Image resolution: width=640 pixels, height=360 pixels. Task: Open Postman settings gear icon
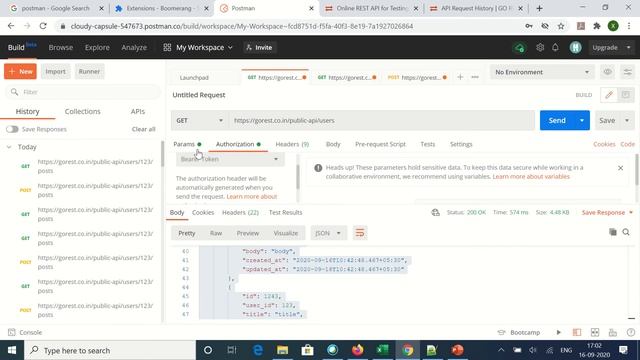[x=540, y=47]
